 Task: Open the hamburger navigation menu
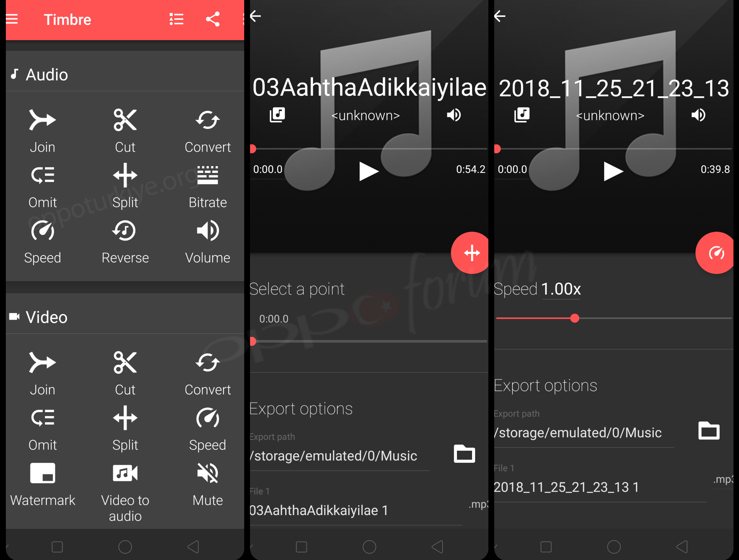coord(12,19)
